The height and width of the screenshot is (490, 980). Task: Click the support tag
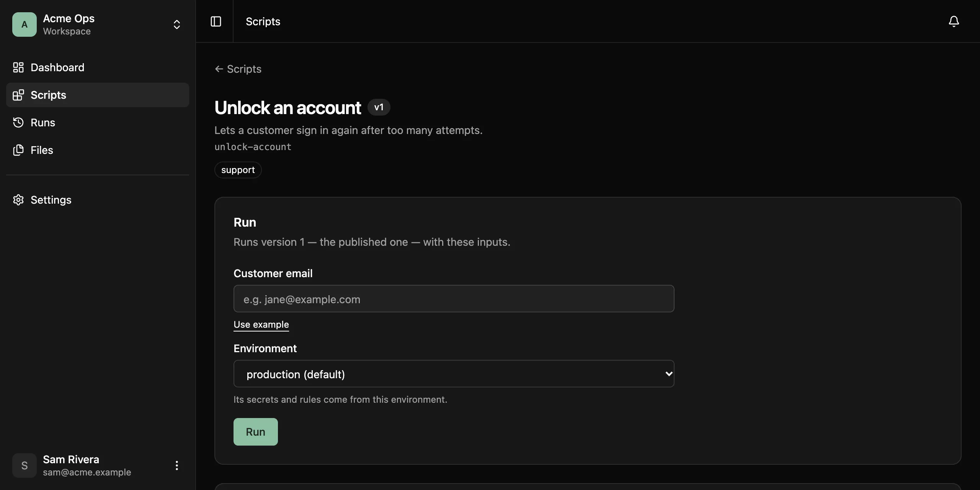[238, 170]
